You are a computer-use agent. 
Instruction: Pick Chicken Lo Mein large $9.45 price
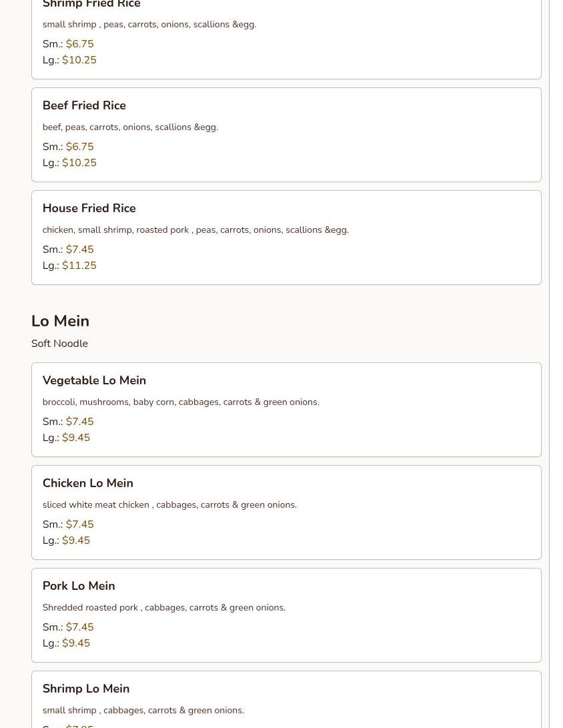coord(75,540)
